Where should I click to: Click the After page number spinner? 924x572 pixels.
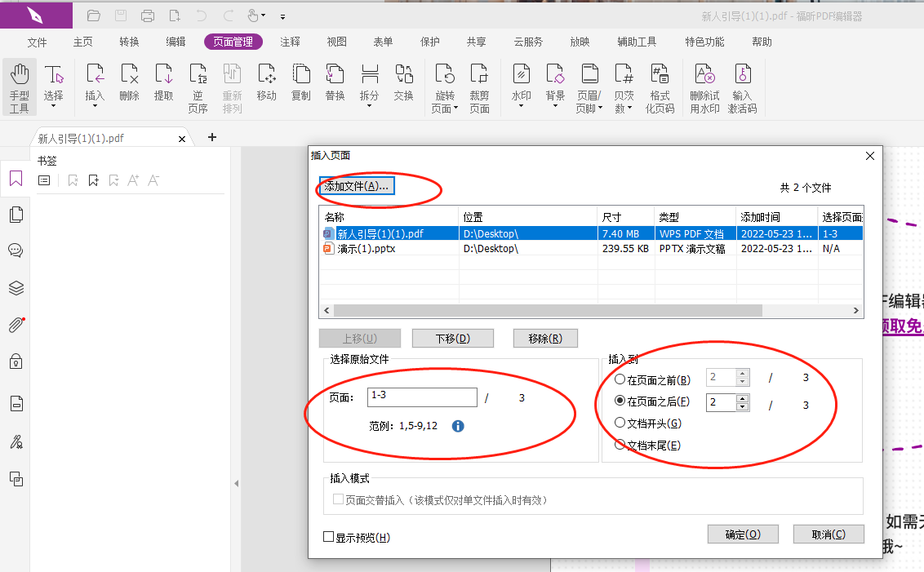point(743,402)
